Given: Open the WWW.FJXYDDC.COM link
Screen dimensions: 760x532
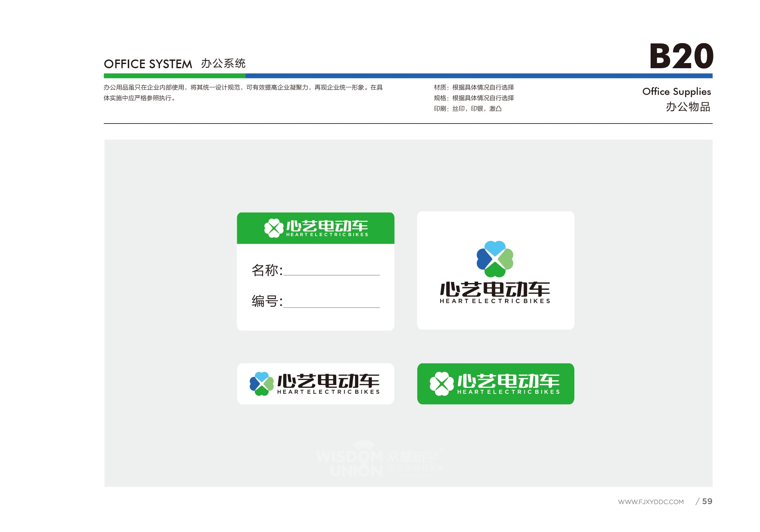Looking at the screenshot, I should click(x=651, y=502).
